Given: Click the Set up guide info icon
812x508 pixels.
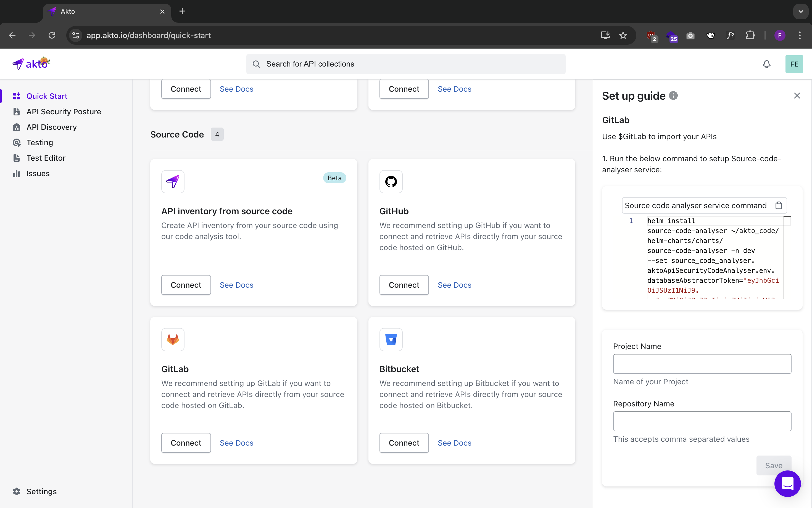Looking at the screenshot, I should click(x=673, y=96).
